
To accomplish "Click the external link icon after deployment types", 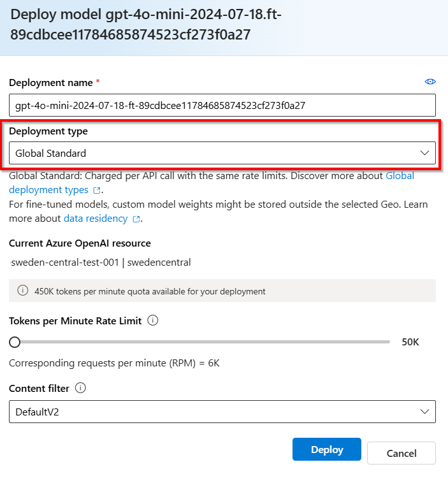I will point(97,191).
